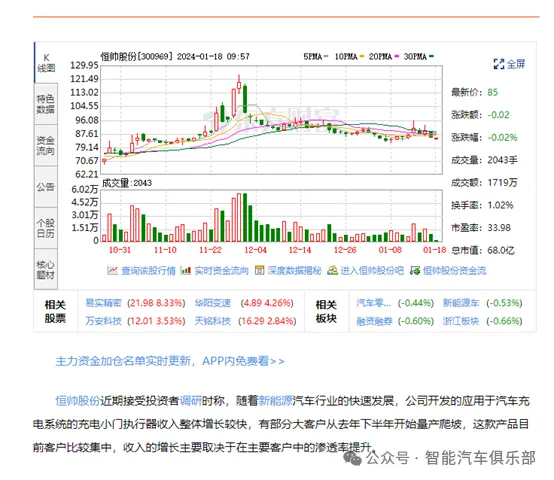Viewport: 554px width, 480px height.
Task: Click the chart title 恒帅股份[300969]
Action: pyautogui.click(x=137, y=57)
